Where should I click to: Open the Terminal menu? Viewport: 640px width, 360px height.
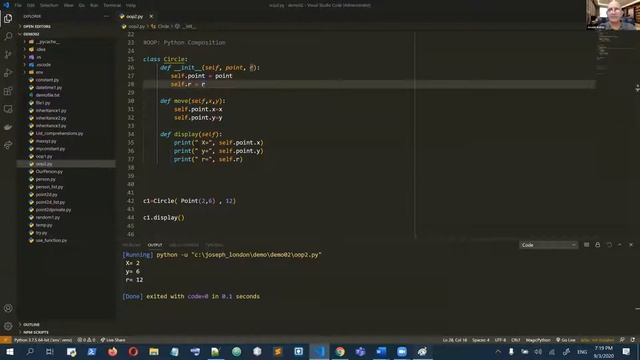pos(112,5)
